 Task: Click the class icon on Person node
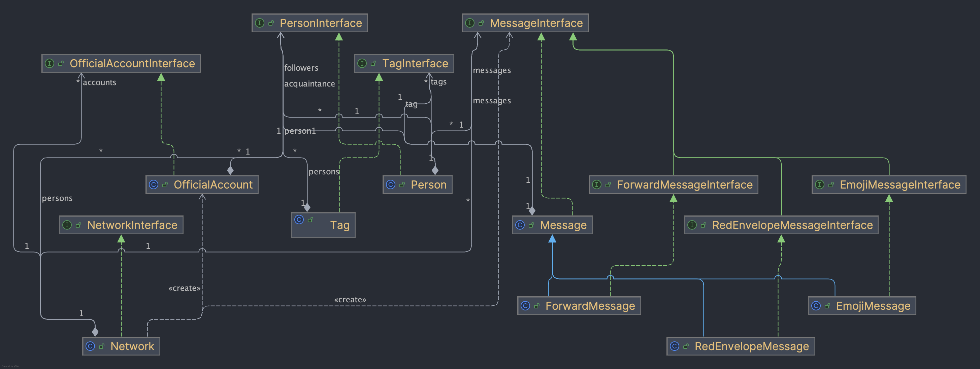(391, 184)
